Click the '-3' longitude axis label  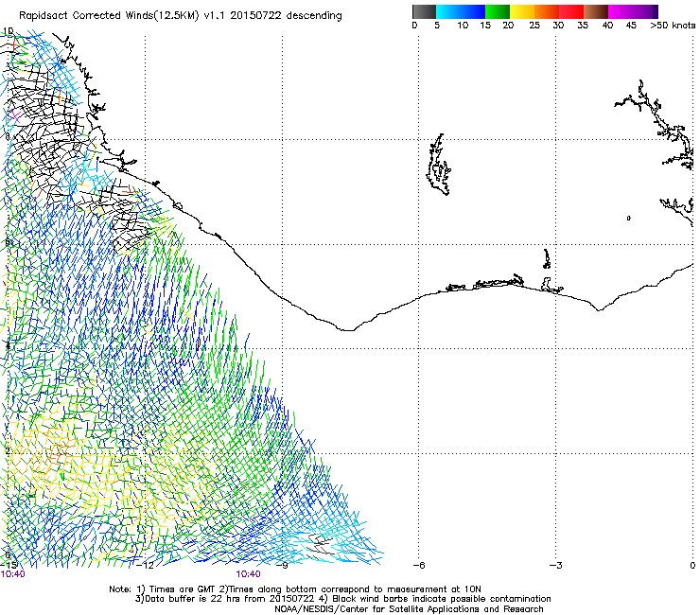pyautogui.click(x=556, y=566)
